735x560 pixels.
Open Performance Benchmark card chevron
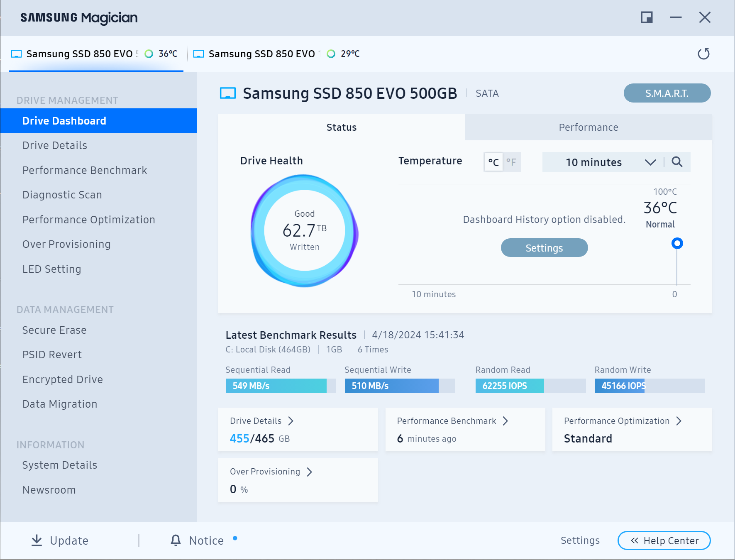click(x=505, y=421)
